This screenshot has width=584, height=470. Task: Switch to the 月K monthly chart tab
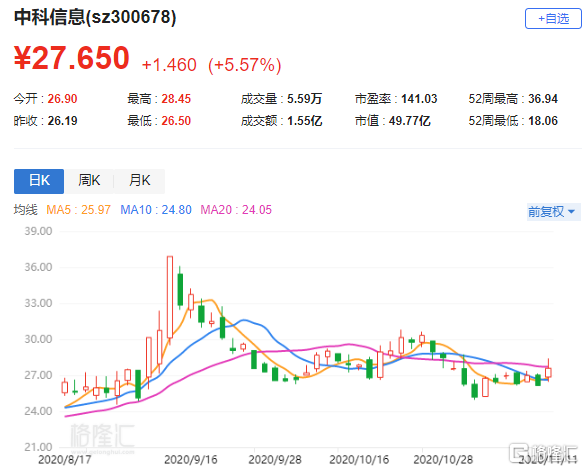140,181
